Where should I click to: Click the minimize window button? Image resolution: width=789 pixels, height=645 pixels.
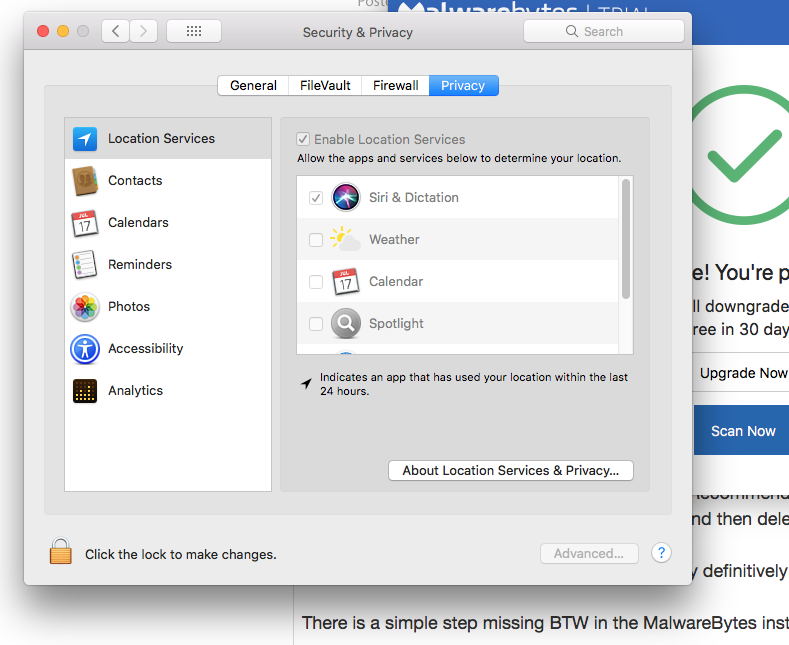pyautogui.click(x=63, y=31)
